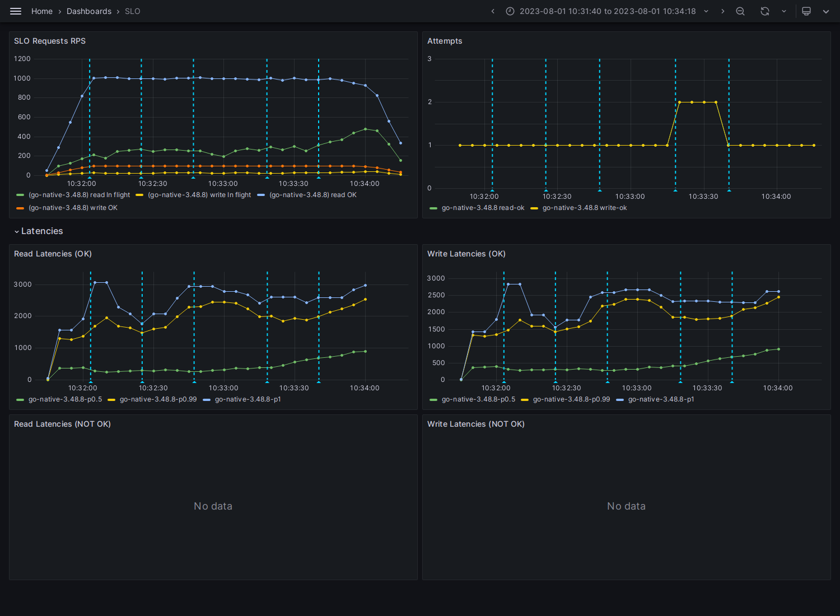The image size is (840, 616).
Task: Click the 2500 y-axis label in Write Latencies
Action: click(436, 295)
